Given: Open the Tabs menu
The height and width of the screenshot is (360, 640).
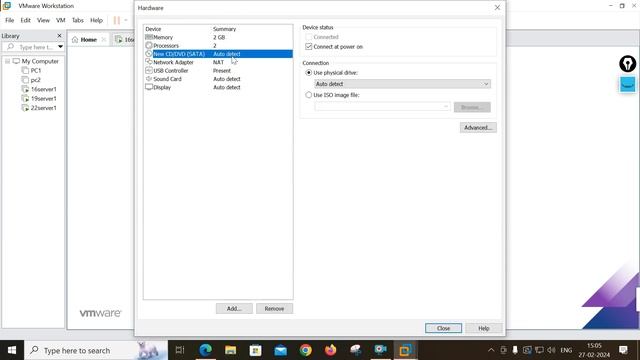Looking at the screenshot, I should (78, 20).
